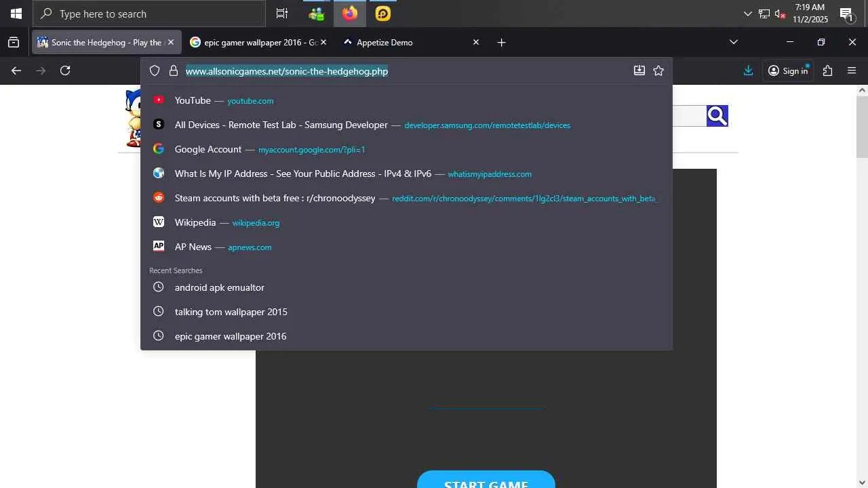Choose the Google Account suggestion

tap(406, 149)
